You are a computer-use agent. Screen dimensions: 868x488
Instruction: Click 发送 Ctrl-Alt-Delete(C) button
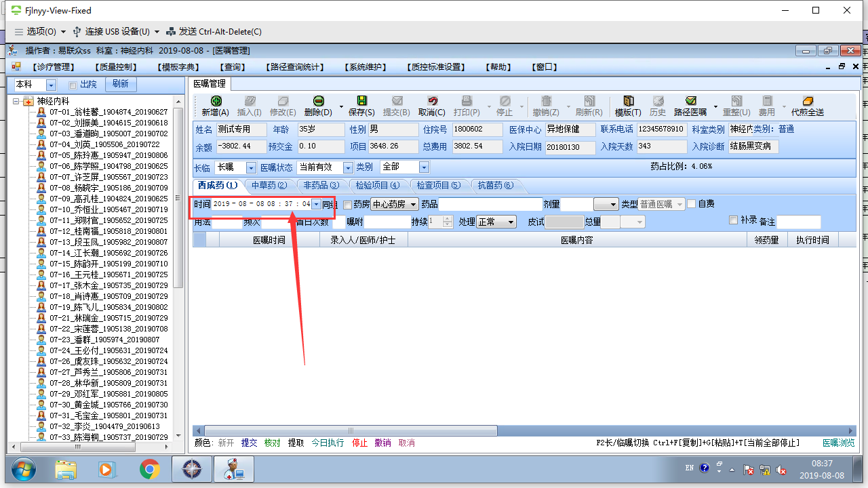pyautogui.click(x=214, y=31)
